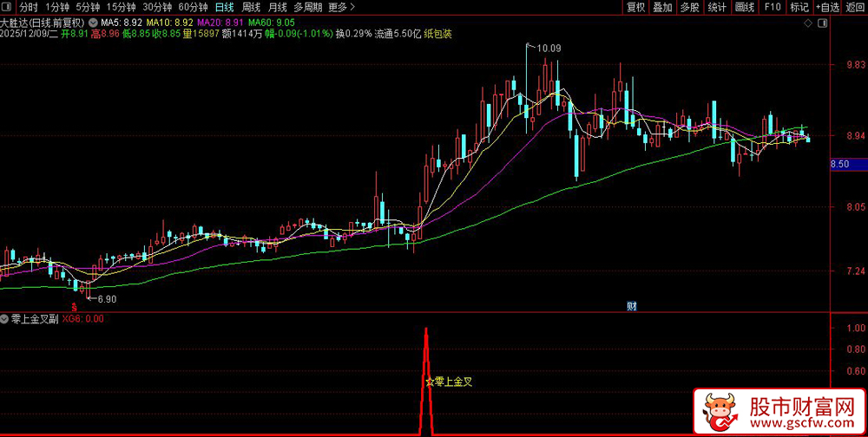The image size is (868, 437).
Task: Click the 8.50 price axis marker
Action: pos(849,164)
